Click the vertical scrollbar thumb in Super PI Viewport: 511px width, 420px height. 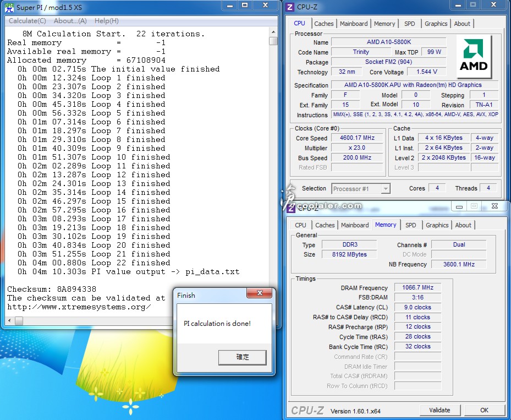273,41
